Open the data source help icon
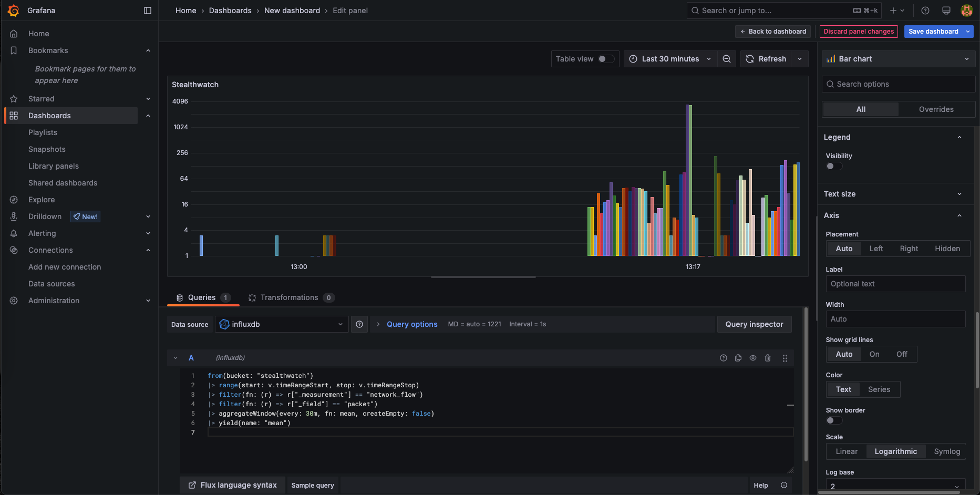The width and height of the screenshot is (980, 495). (x=359, y=324)
